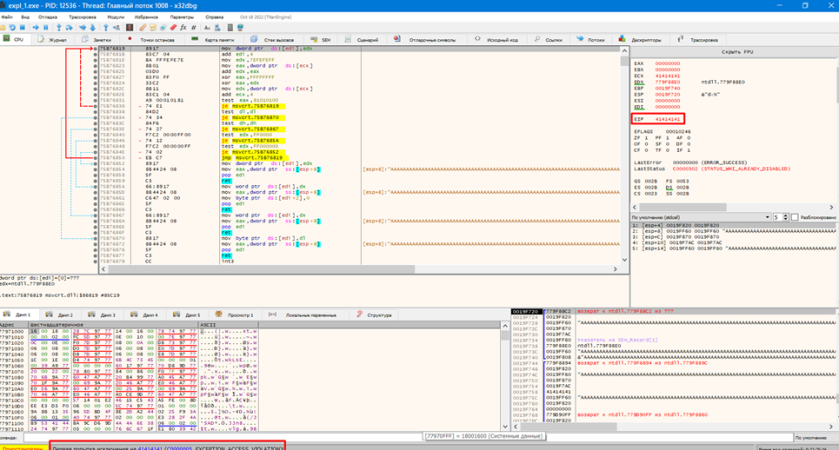Click the Open file toolbar icon

4,27
